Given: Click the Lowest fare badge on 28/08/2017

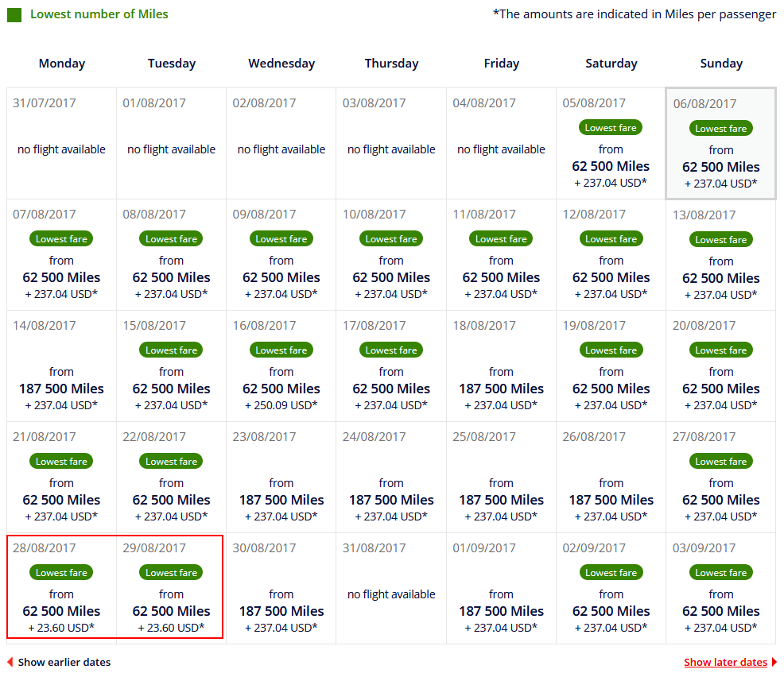Looking at the screenshot, I should 61,573.
